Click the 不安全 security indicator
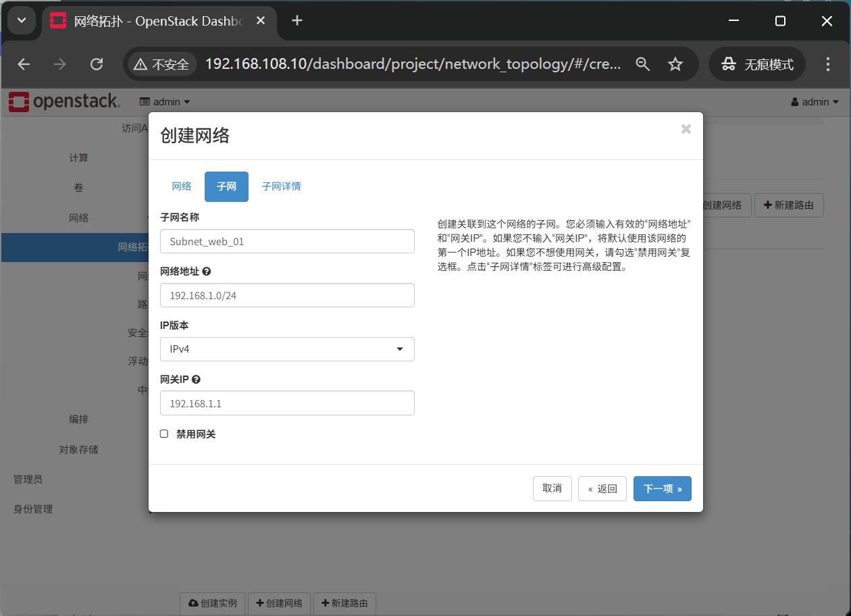Viewport: 851px width, 616px height. 161,64
